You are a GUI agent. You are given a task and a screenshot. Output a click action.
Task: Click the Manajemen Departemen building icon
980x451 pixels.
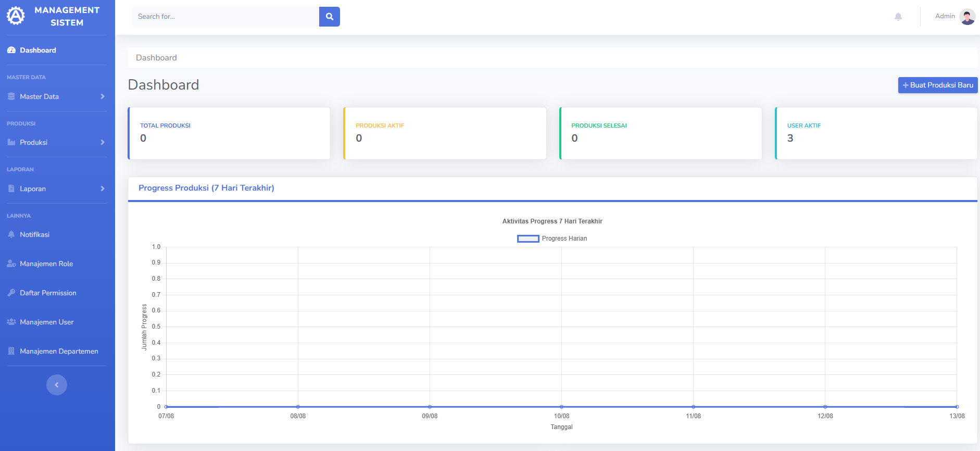pos(11,352)
